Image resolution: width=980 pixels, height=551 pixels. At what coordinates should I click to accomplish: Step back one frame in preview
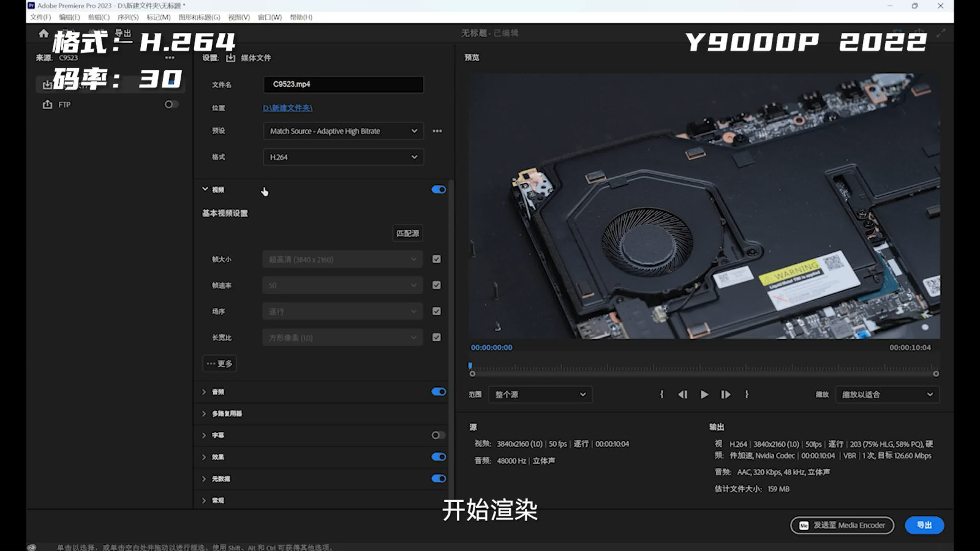click(682, 395)
